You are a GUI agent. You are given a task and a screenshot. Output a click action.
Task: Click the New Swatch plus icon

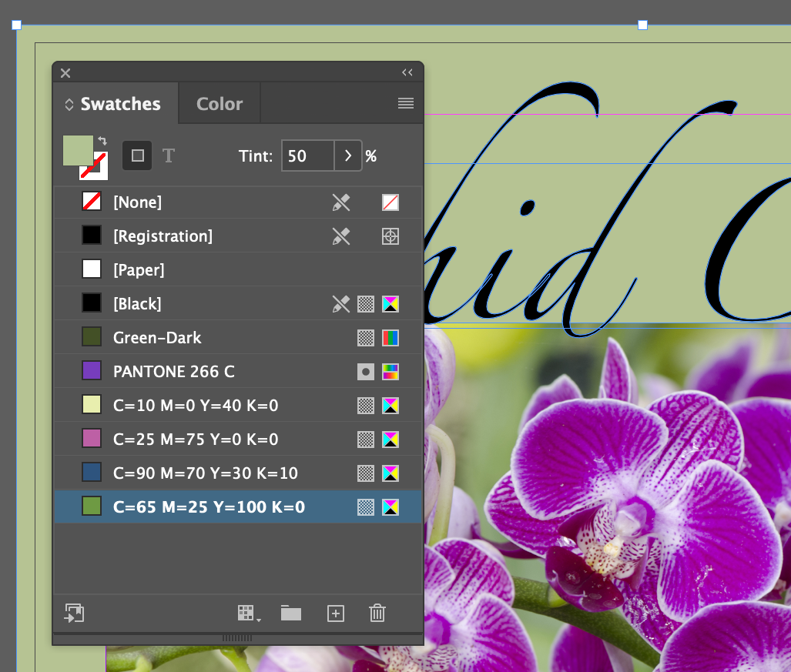[336, 613]
